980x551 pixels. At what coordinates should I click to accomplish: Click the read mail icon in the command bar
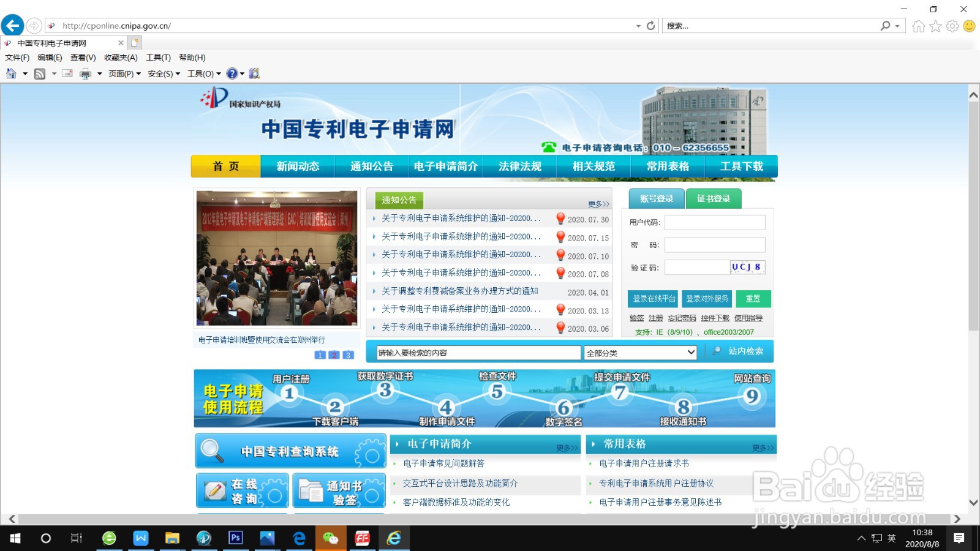point(67,73)
